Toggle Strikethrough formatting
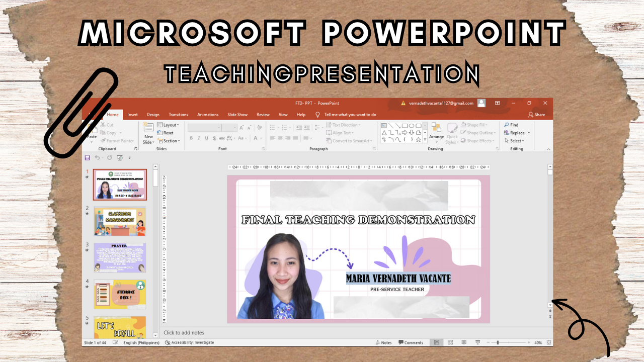 pyautogui.click(x=222, y=138)
